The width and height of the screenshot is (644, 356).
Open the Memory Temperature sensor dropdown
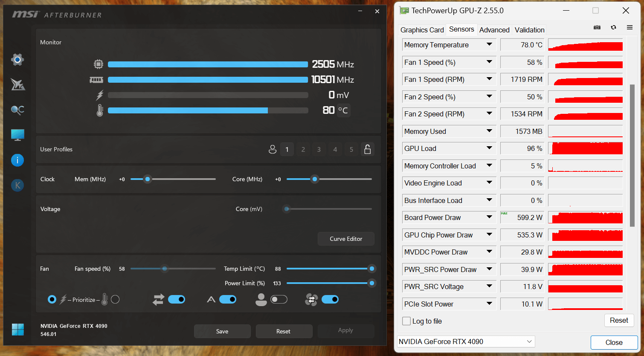[490, 44]
